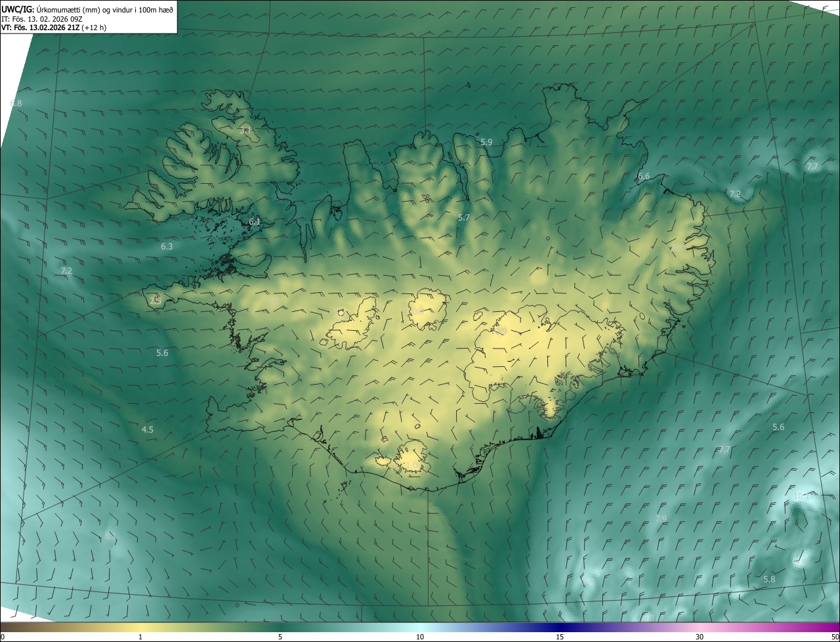Click the 5.9 value off the north coast
This screenshot has height=642, width=840.
[x=486, y=142]
